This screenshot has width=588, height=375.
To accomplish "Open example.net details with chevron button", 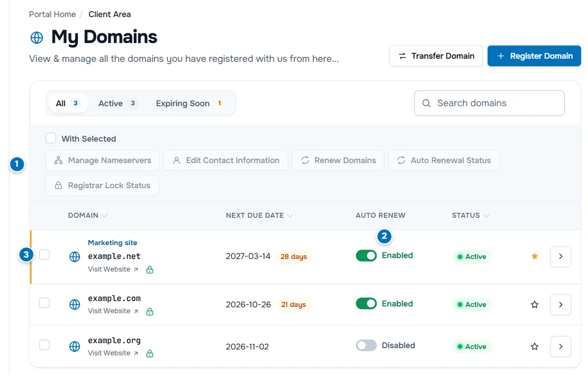I will 561,256.
